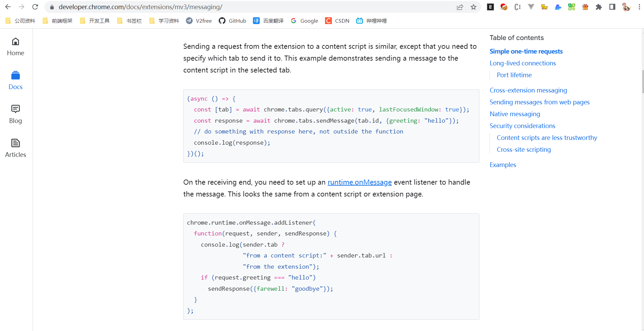Image resolution: width=644 pixels, height=331 pixels.
Task: Open the blue rhino extension icon
Action: click(x=558, y=7)
